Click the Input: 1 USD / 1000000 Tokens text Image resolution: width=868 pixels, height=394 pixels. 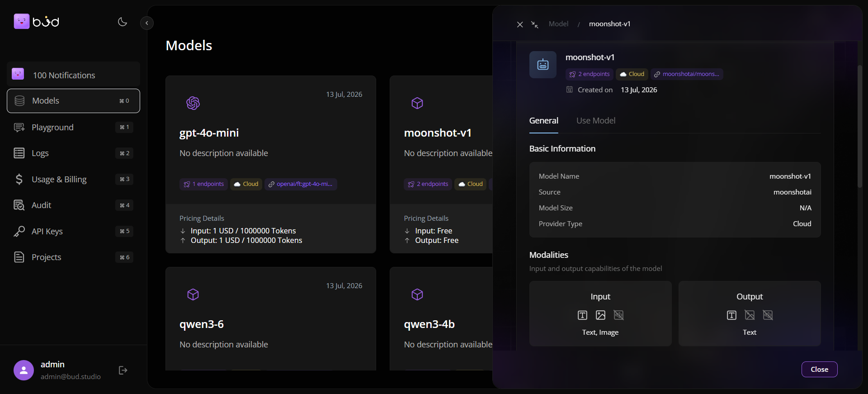point(243,231)
